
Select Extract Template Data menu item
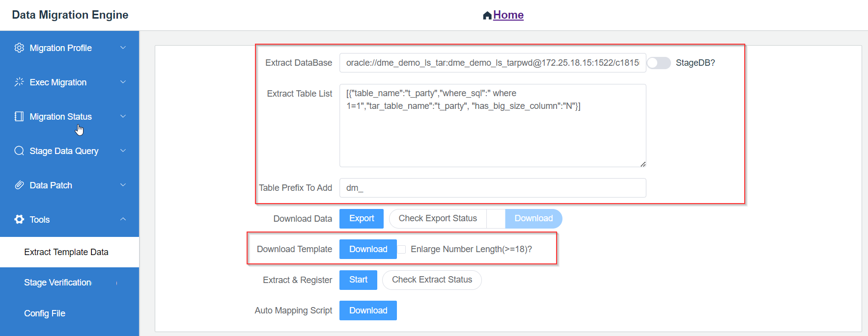(x=69, y=252)
